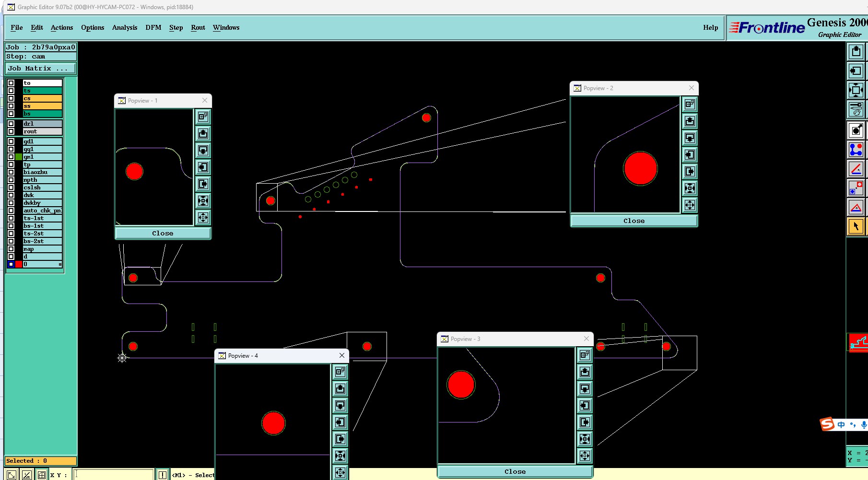Click Close button in Popview 3

click(515, 471)
